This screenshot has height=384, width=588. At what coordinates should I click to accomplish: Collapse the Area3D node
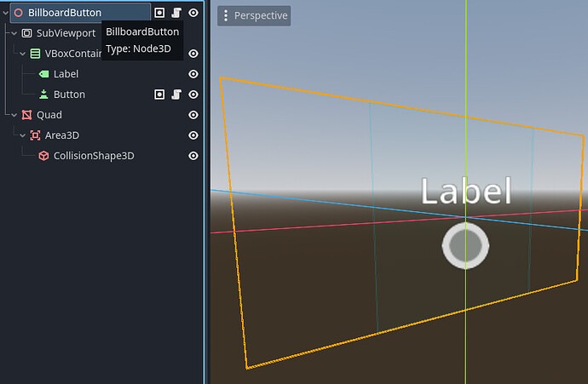pos(22,135)
